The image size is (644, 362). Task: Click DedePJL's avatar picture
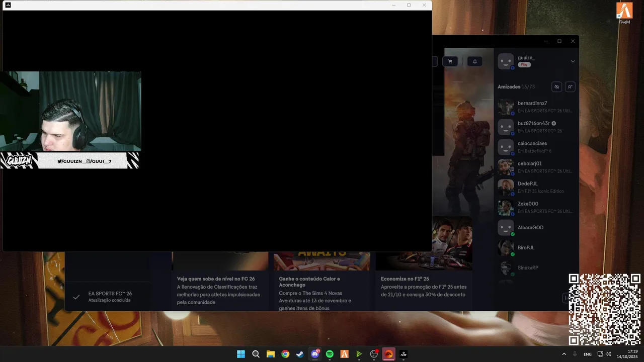click(506, 187)
